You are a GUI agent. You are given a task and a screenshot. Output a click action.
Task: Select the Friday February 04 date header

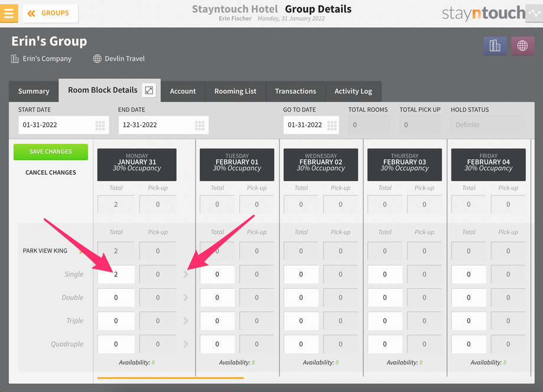point(488,165)
